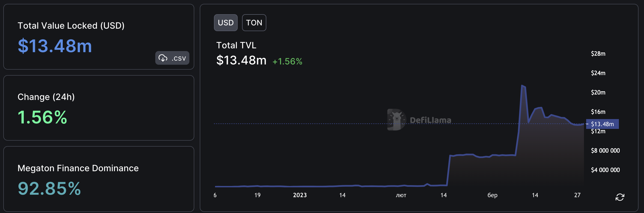Click the refresh arrows icon below the chart

coord(620,197)
